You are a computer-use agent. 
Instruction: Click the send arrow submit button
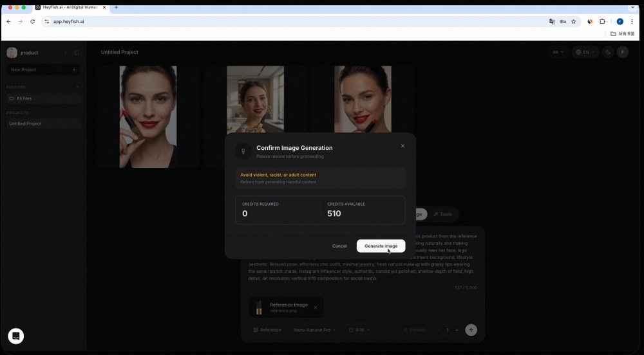click(471, 330)
